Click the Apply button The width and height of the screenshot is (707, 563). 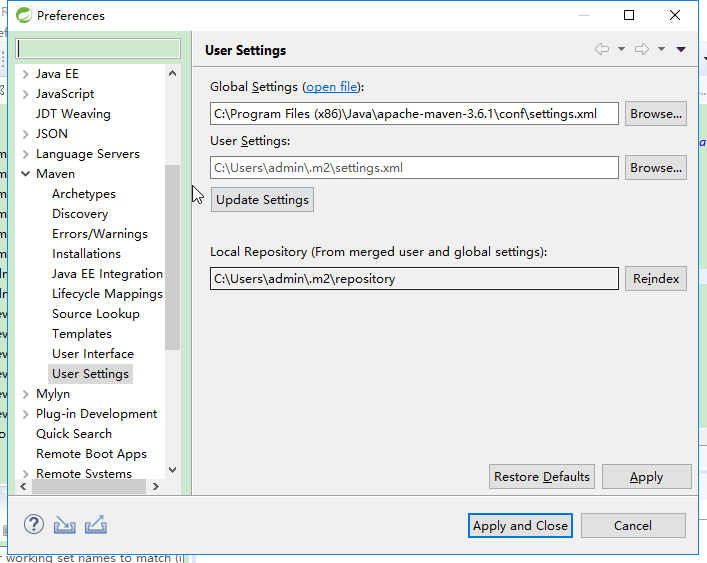[647, 476]
